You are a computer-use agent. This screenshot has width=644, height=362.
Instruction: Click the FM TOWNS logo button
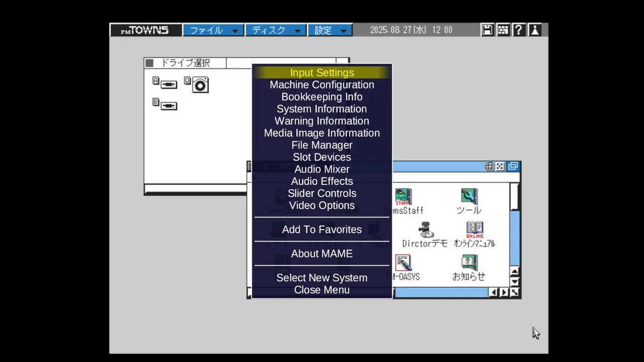[x=145, y=30]
